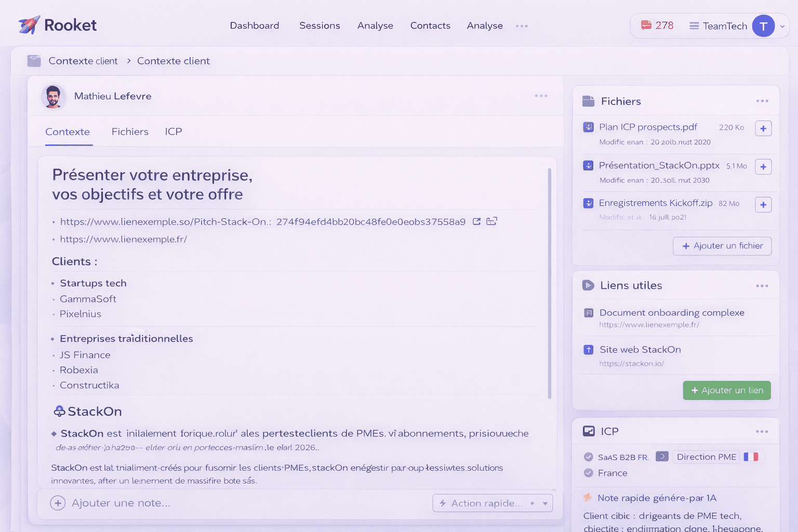
Task: Click the Ajouter un fichier button
Action: (x=722, y=246)
